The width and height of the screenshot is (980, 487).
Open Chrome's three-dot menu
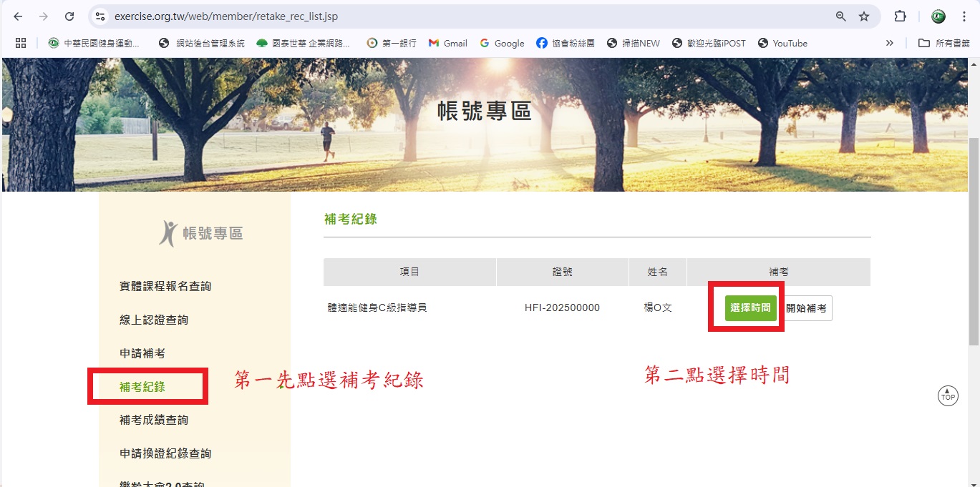pyautogui.click(x=964, y=16)
